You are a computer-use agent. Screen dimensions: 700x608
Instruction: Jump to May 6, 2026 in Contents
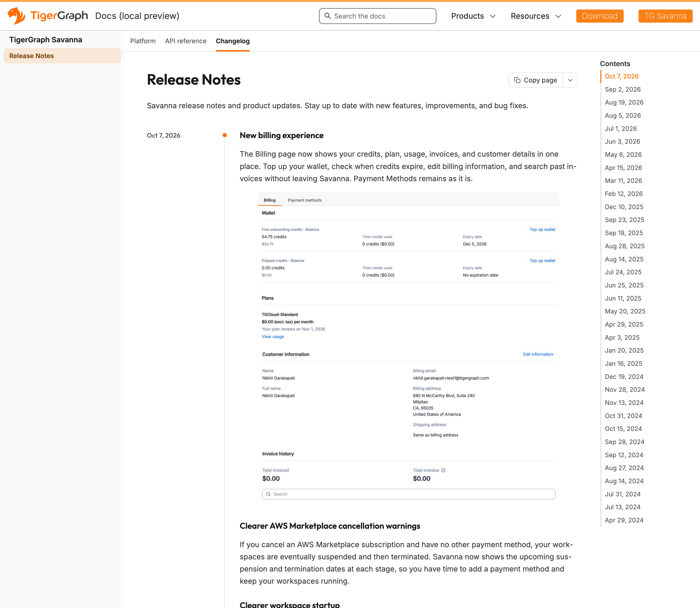pos(623,155)
